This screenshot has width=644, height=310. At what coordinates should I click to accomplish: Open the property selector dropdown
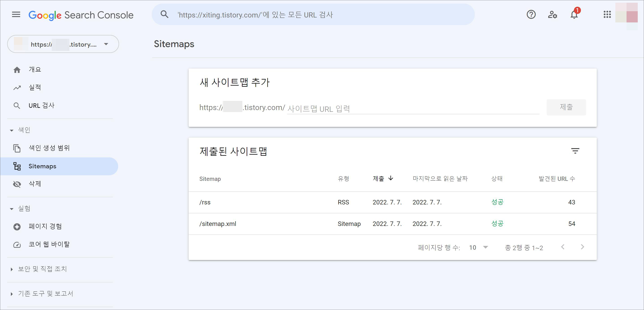(x=63, y=44)
